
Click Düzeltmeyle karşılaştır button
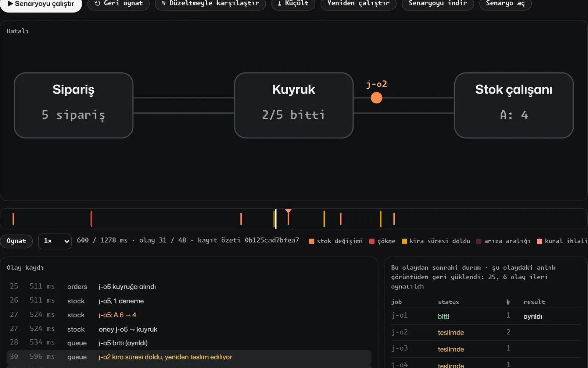coord(210,4)
